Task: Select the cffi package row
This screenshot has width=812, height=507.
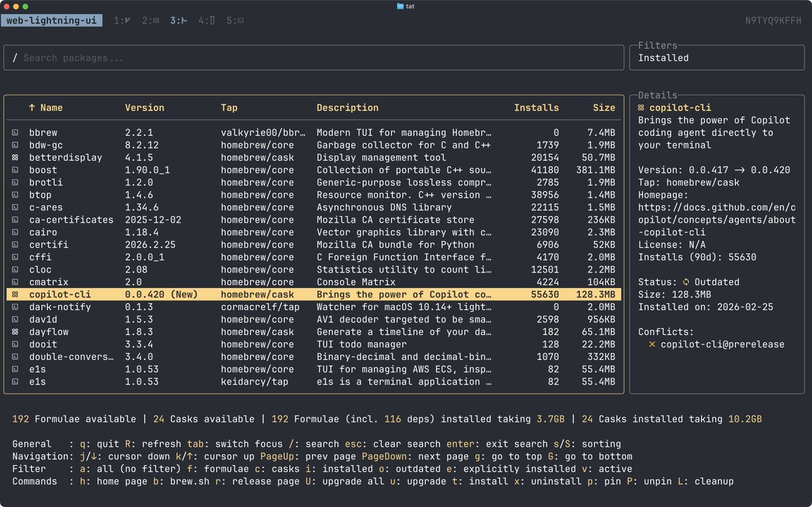Action: (x=314, y=257)
